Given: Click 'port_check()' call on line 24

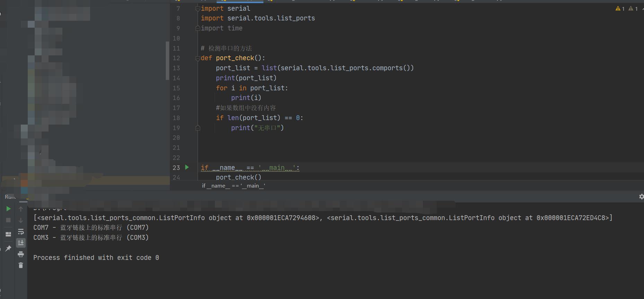Looking at the screenshot, I should [238, 177].
